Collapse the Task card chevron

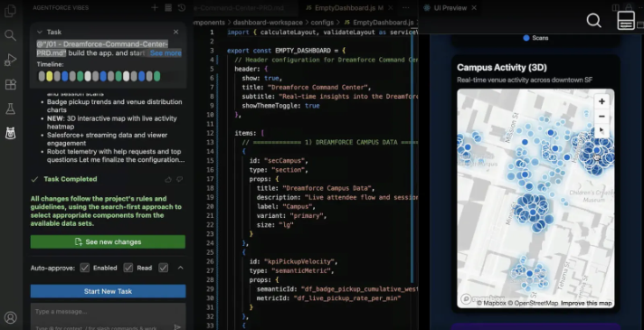tap(40, 32)
